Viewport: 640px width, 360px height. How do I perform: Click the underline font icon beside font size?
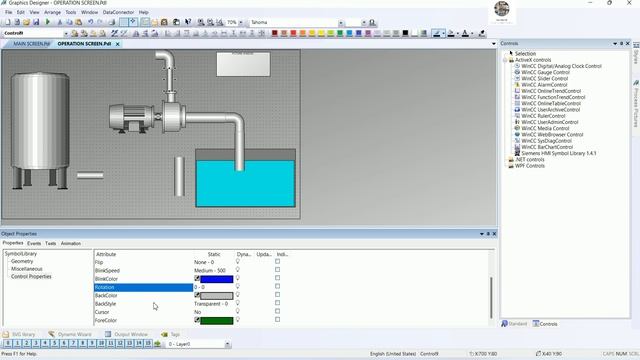[x=372, y=22]
